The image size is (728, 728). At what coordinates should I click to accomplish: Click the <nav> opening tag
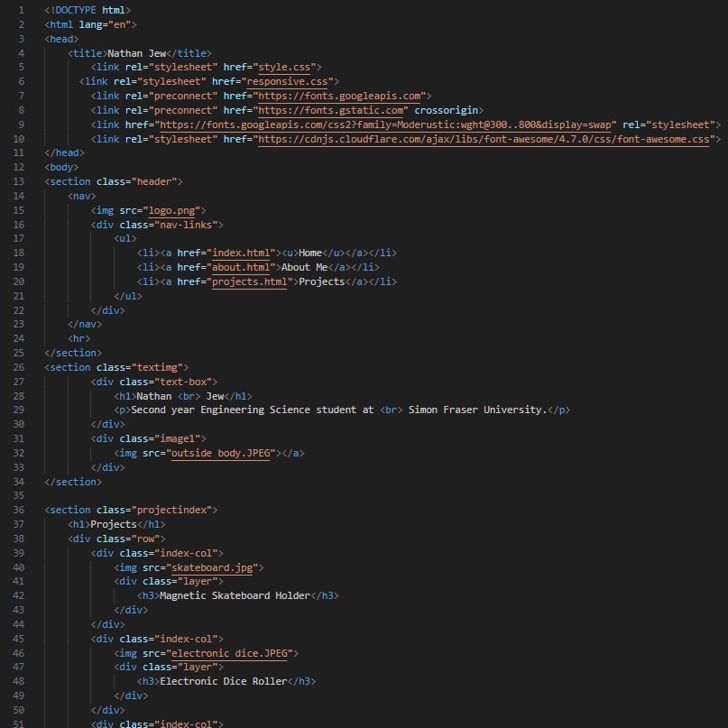coord(82,196)
